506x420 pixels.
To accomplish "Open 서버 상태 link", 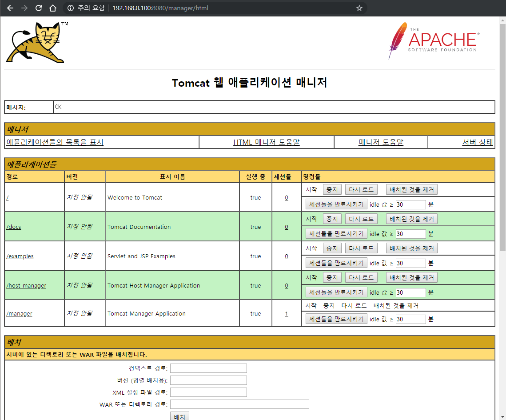I will click(x=477, y=142).
